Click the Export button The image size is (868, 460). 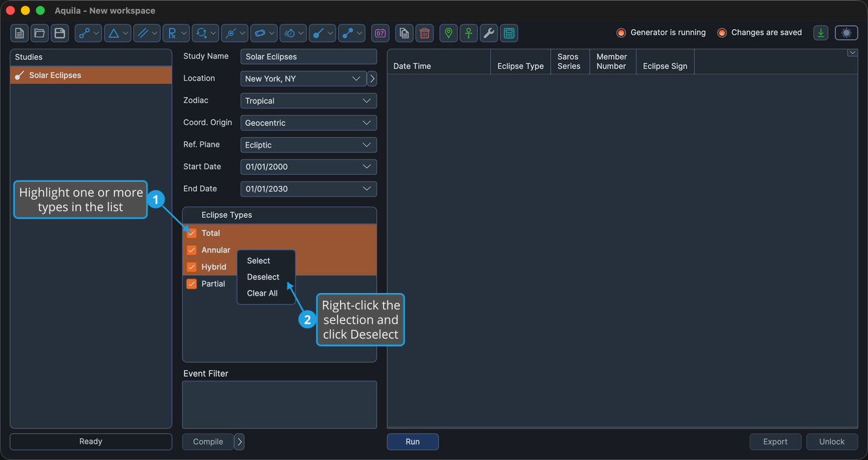775,442
